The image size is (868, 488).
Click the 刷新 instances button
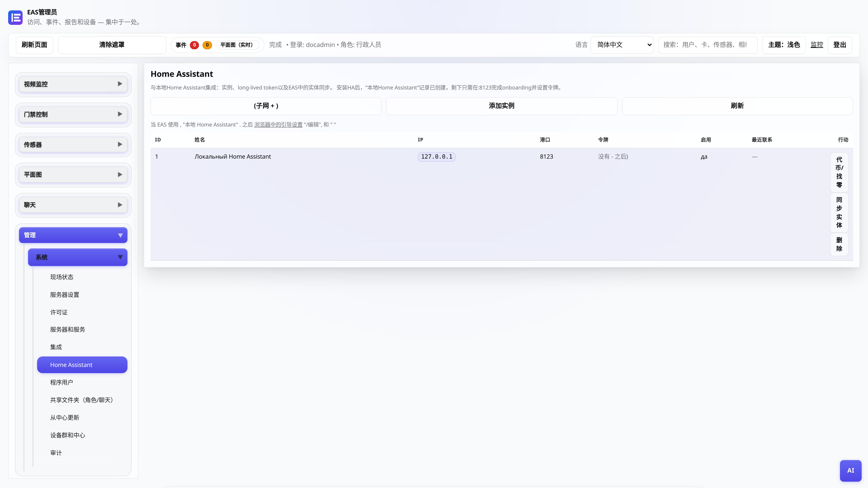click(x=737, y=106)
